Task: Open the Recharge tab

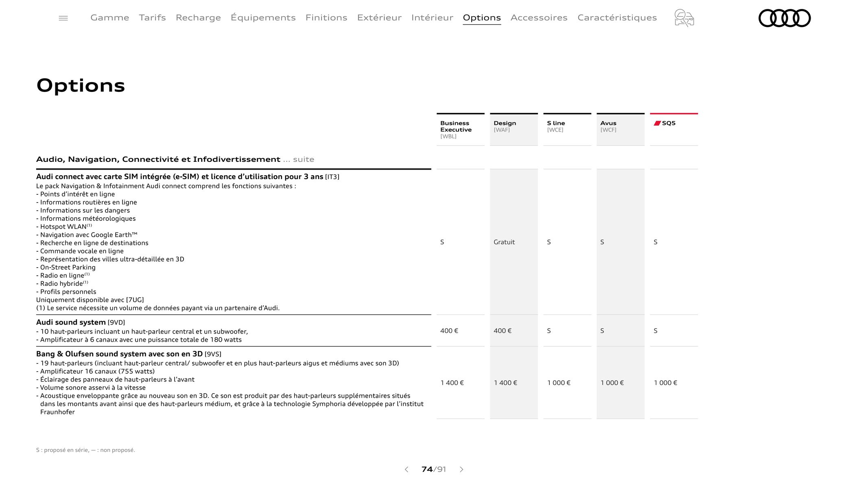Action: [198, 18]
